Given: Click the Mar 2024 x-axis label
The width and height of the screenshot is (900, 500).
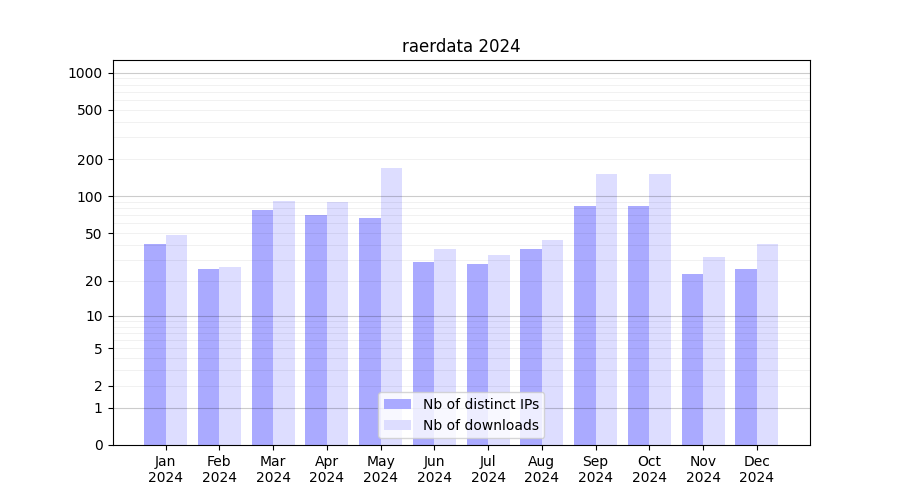Looking at the screenshot, I should (273, 469).
